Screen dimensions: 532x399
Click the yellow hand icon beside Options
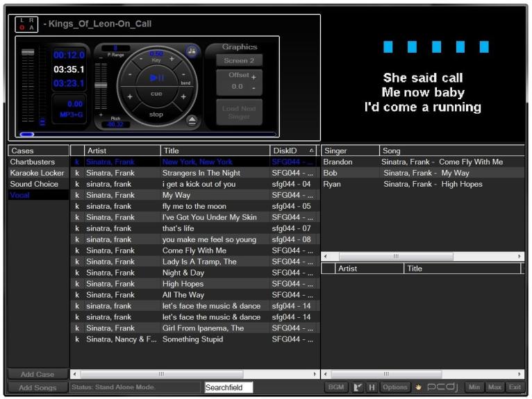[x=418, y=387]
